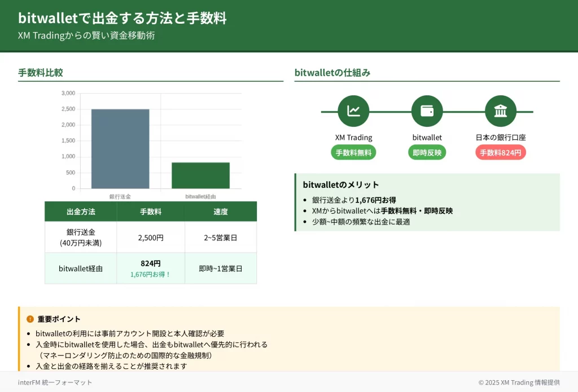The width and height of the screenshot is (578, 392).
Task: Click the 速度 column header
Action: pos(221,212)
